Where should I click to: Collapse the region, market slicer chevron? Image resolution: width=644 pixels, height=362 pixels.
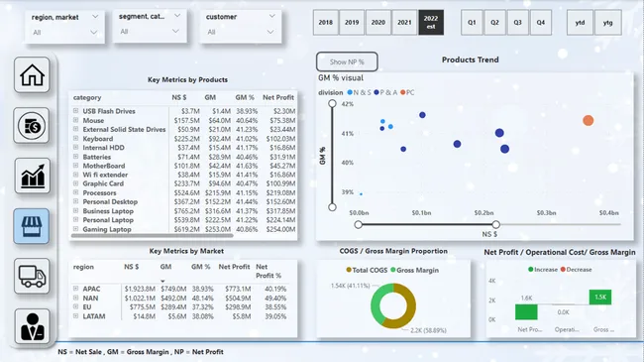click(95, 17)
